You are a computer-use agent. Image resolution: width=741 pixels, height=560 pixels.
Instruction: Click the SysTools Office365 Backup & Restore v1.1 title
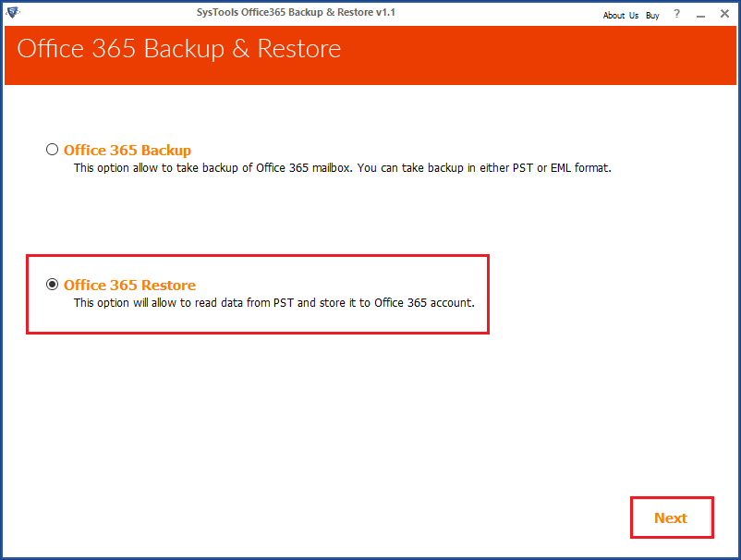pyautogui.click(x=296, y=12)
